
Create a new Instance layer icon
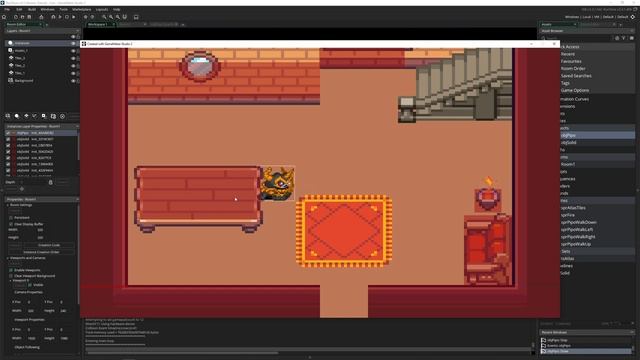[16, 116]
